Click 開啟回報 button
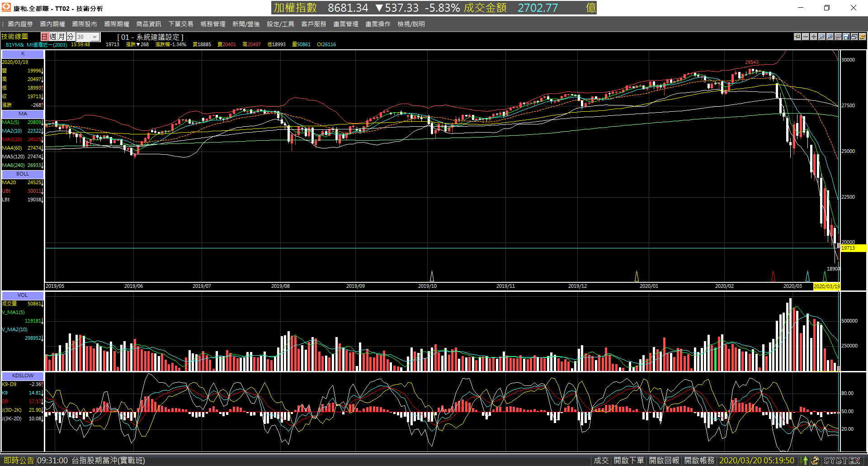 coord(664,460)
